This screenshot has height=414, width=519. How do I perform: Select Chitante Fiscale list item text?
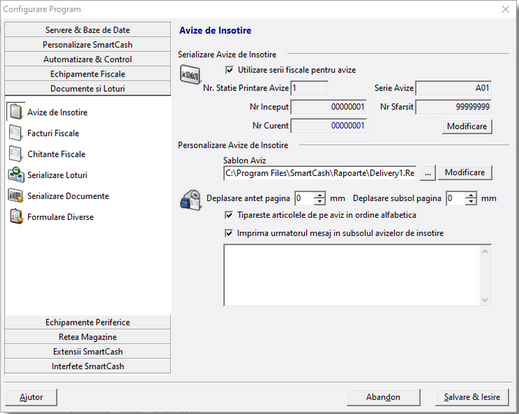56,154
